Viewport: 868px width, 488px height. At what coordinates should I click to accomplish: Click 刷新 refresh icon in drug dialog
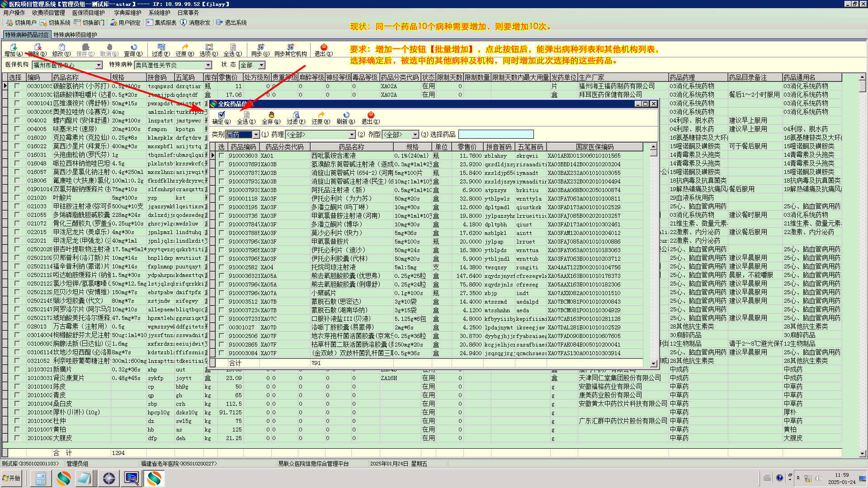coord(346,117)
